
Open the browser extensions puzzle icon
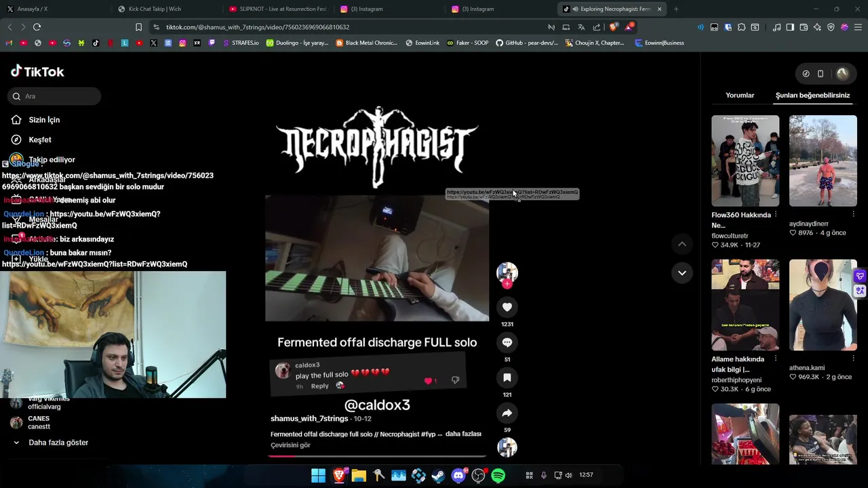click(x=741, y=27)
